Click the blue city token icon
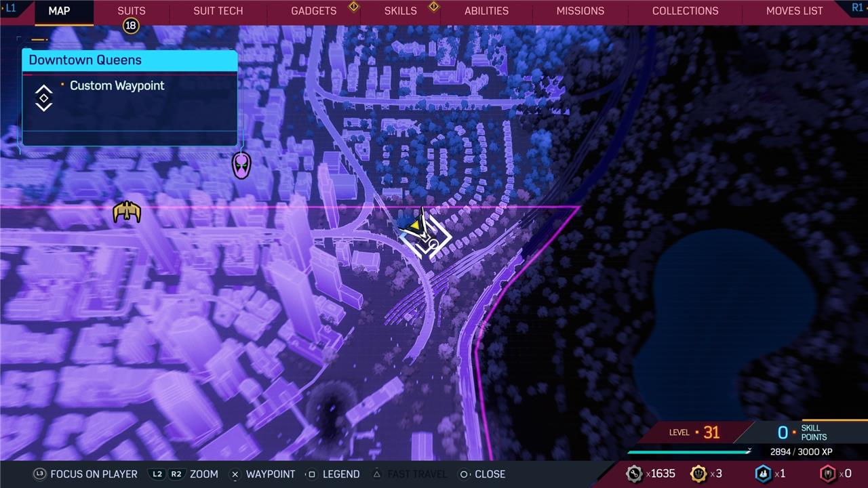This screenshot has height=488, width=868. pyautogui.click(x=763, y=474)
